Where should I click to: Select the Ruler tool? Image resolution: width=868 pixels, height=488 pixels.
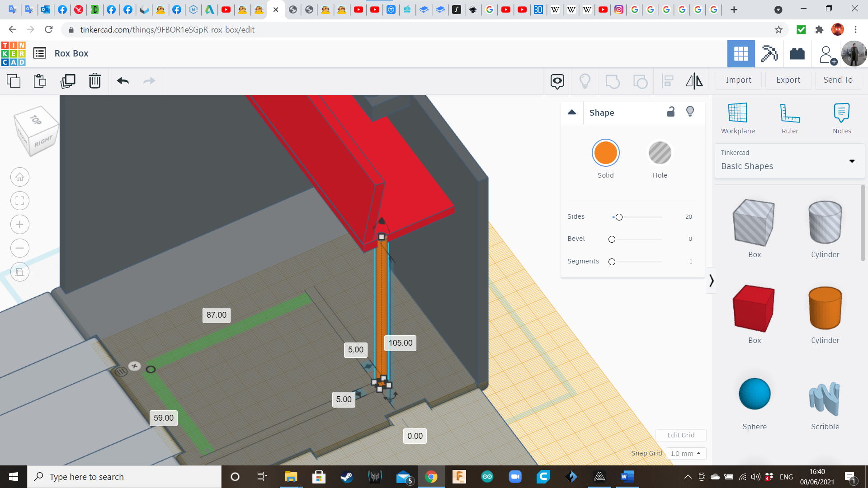(x=790, y=118)
